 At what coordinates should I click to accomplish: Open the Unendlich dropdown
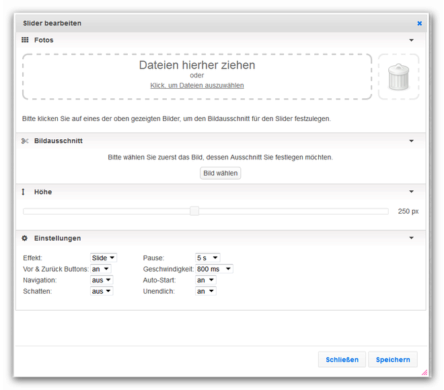tap(206, 291)
